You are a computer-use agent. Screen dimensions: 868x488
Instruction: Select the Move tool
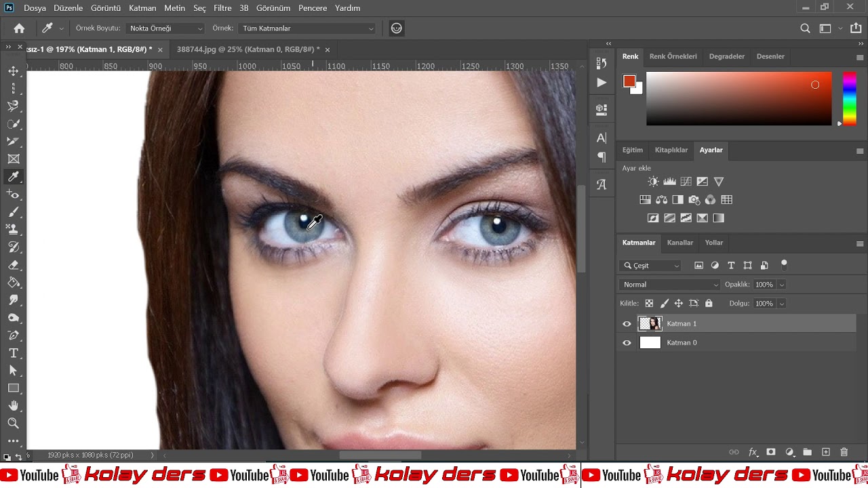(x=14, y=71)
